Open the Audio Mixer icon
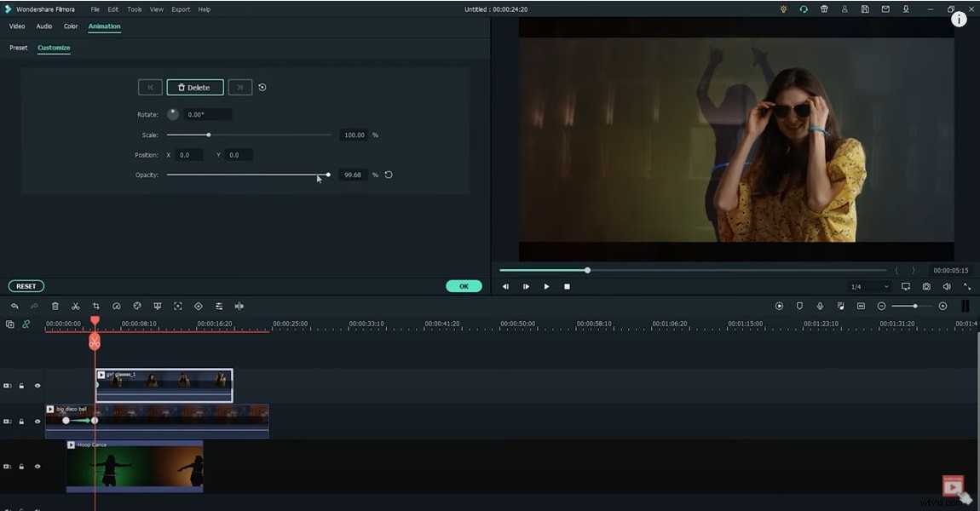The width and height of the screenshot is (980, 511). [219, 306]
